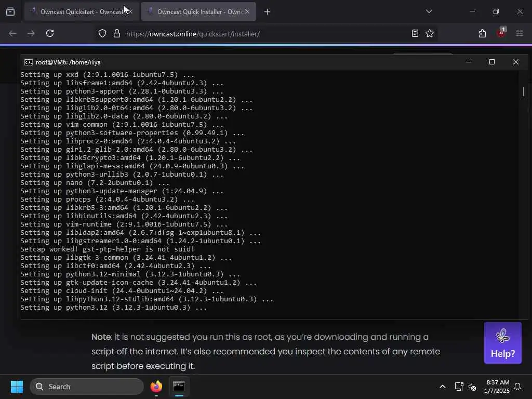This screenshot has width=532, height=399.
Task: Open network status tray icon
Action: (459, 387)
